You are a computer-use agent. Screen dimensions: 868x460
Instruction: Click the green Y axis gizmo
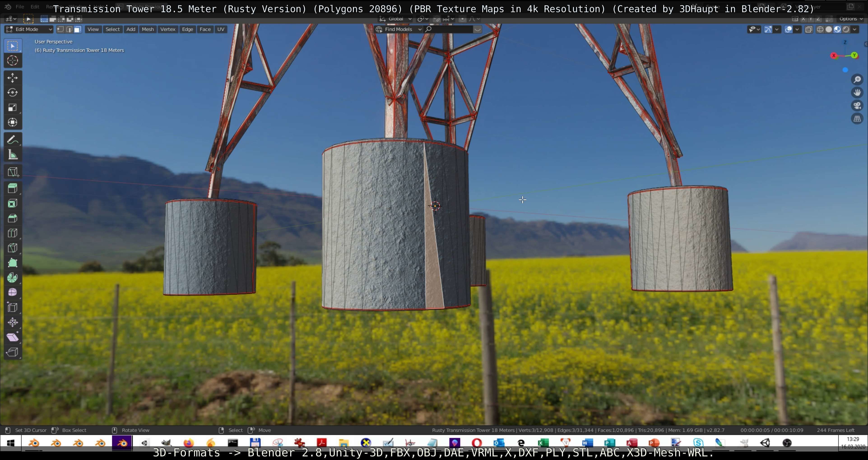coord(854,55)
